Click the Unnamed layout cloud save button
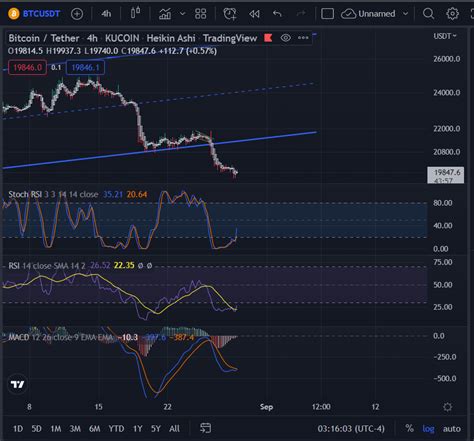The image size is (474, 441). click(x=368, y=14)
